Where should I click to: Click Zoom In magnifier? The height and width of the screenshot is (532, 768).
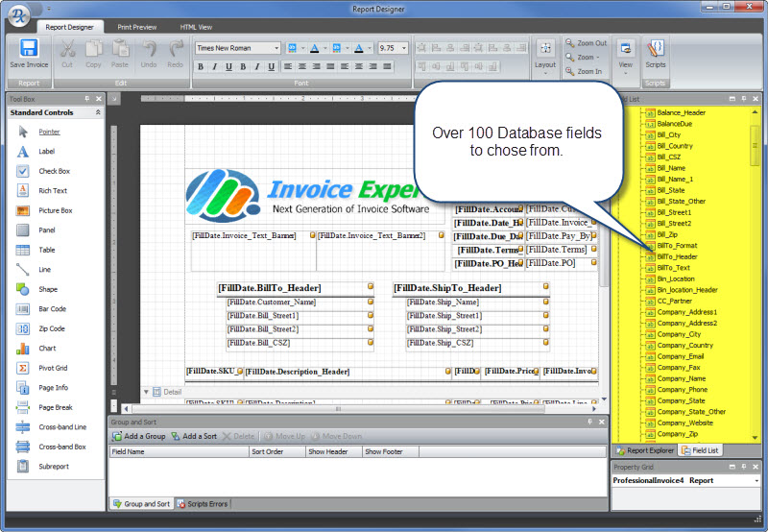(584, 71)
